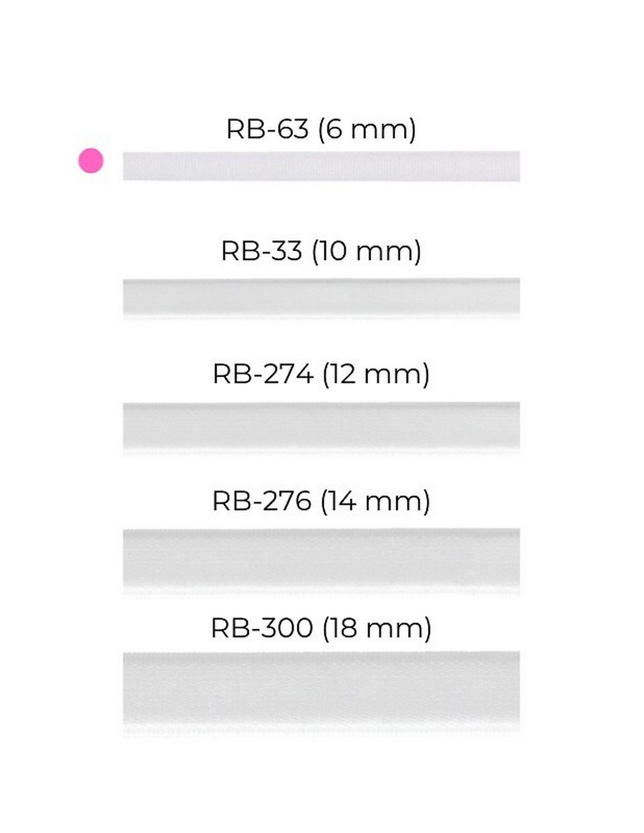Click the RB-63 product code text
This screenshot has width=644, height=833.
tap(267, 129)
